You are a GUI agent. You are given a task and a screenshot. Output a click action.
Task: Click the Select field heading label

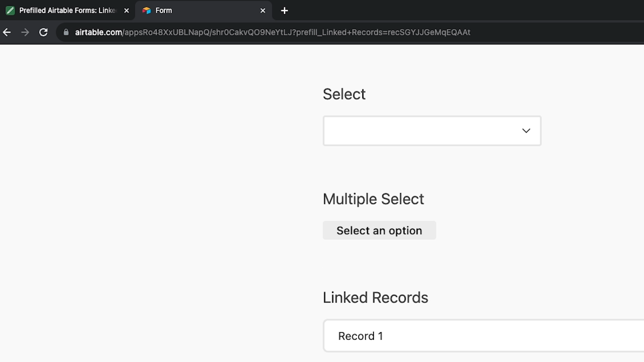pyautogui.click(x=344, y=94)
